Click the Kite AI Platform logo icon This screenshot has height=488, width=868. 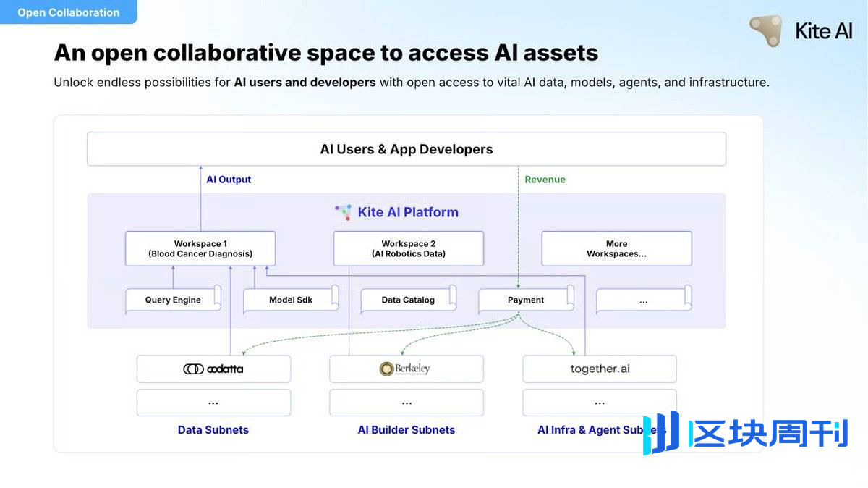coord(343,212)
